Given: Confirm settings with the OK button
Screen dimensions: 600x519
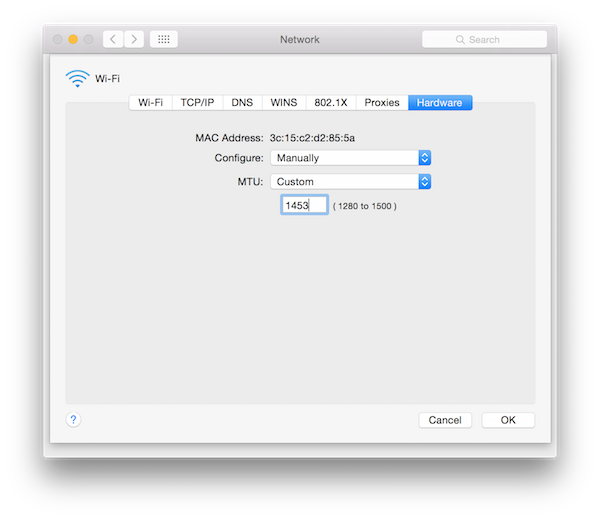Looking at the screenshot, I should 508,420.
